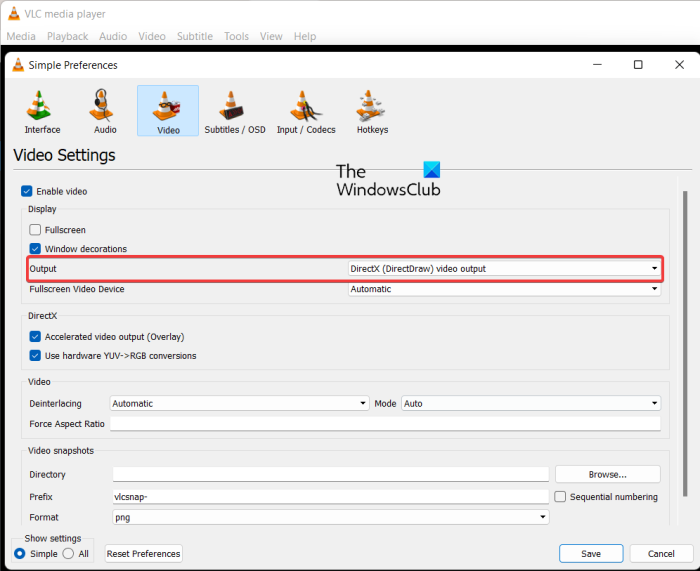Open the Help menu
This screenshot has width=700, height=571.
pyautogui.click(x=305, y=36)
